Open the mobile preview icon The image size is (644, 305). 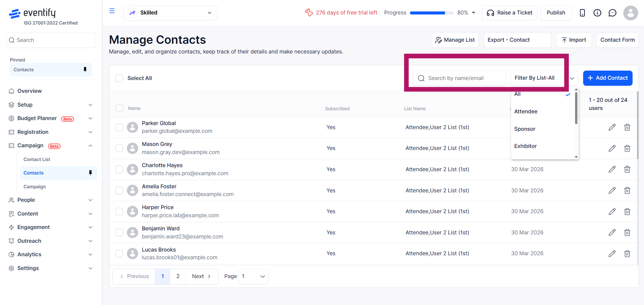click(582, 13)
